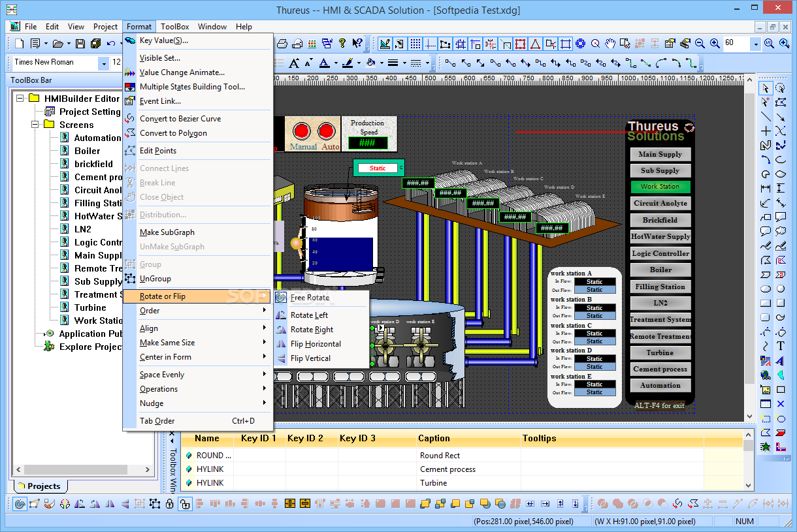Toggle the grid dots display button
Viewport: 797px width, 532px height.
click(415, 44)
